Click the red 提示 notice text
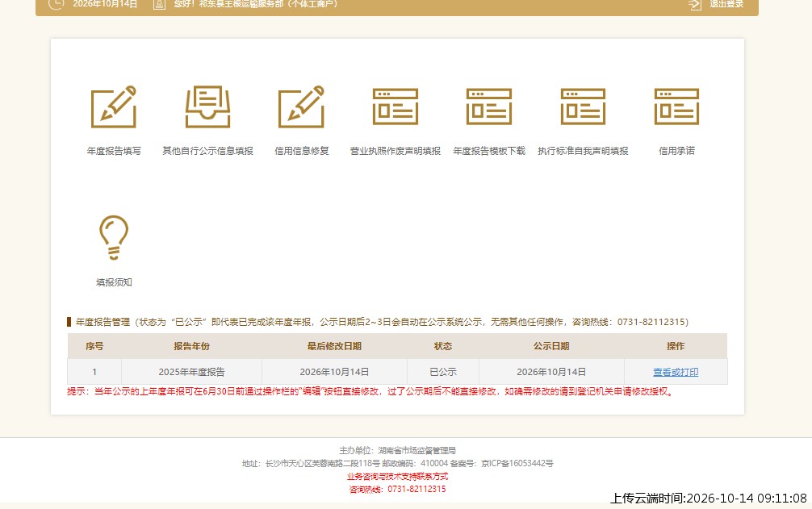 coord(370,391)
